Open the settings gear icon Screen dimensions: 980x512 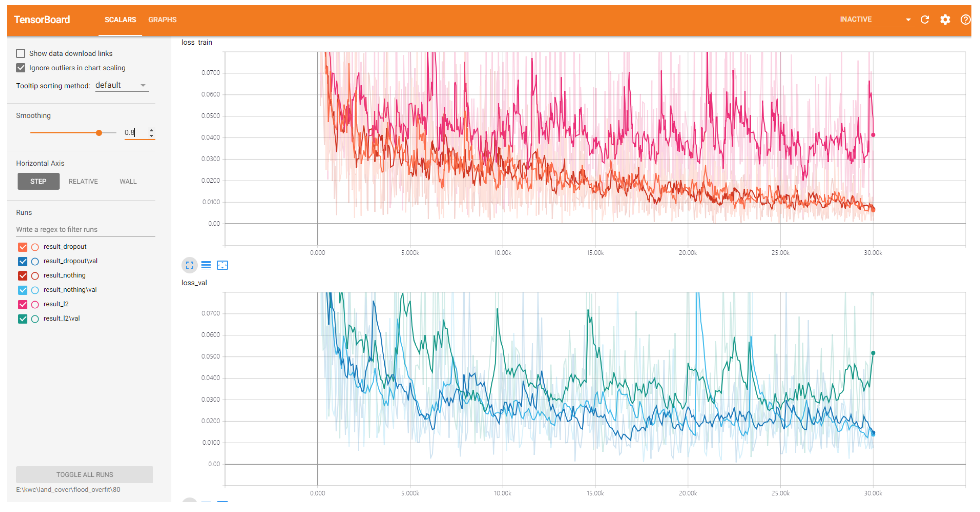945,20
